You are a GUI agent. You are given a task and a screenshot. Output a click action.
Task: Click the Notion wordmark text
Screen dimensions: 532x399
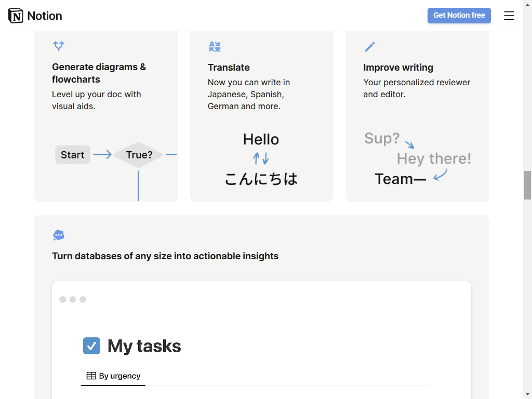pyautogui.click(x=45, y=16)
